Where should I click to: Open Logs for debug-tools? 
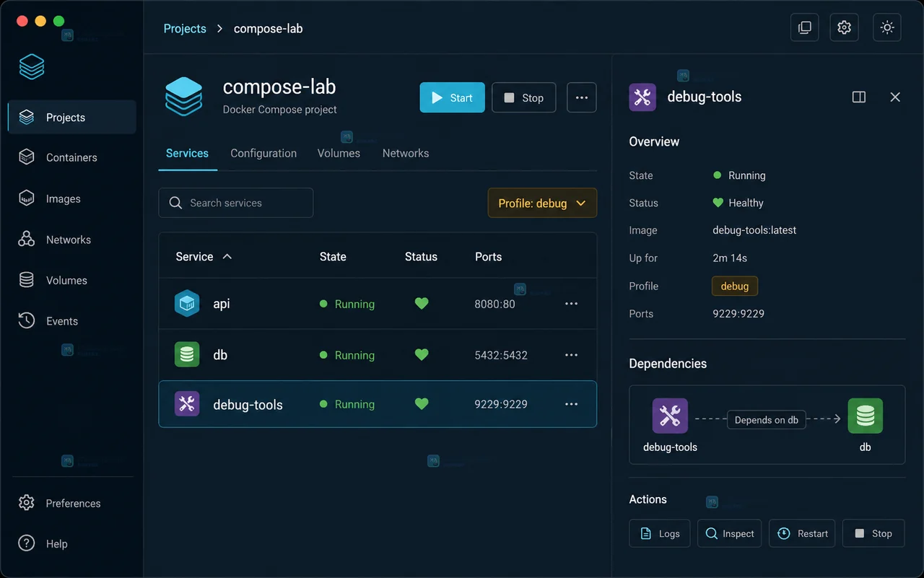[660, 533]
